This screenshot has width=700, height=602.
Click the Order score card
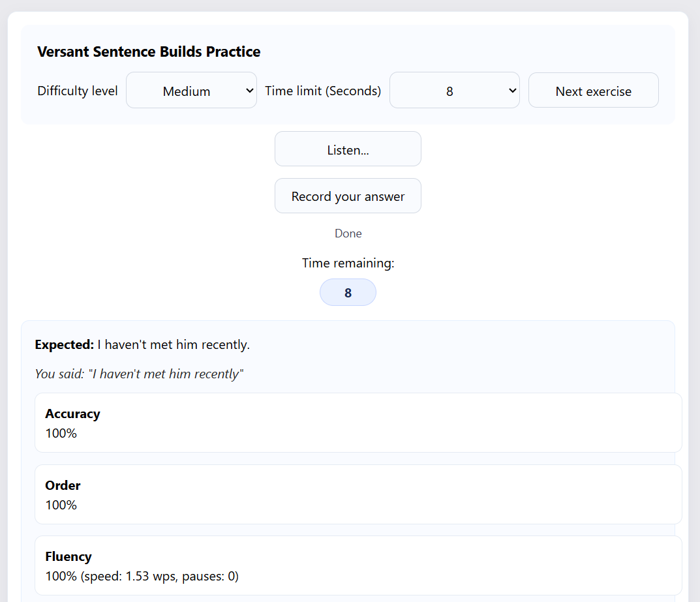click(x=358, y=494)
